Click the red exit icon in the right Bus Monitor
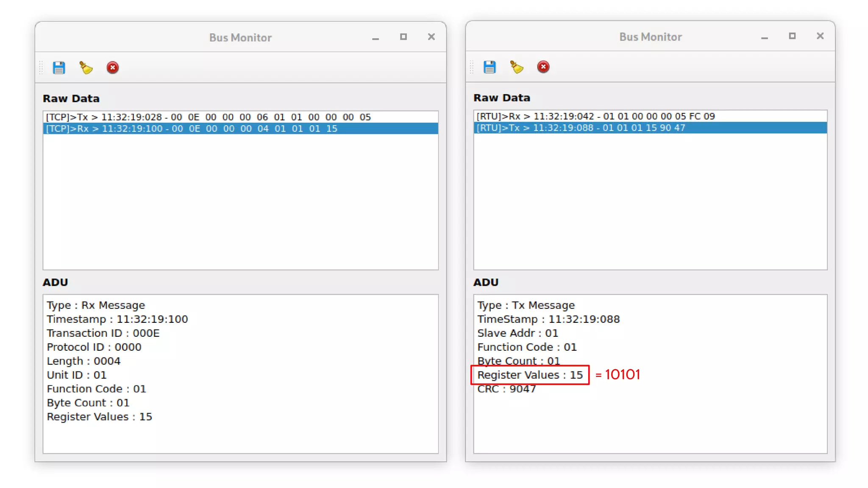 point(543,67)
